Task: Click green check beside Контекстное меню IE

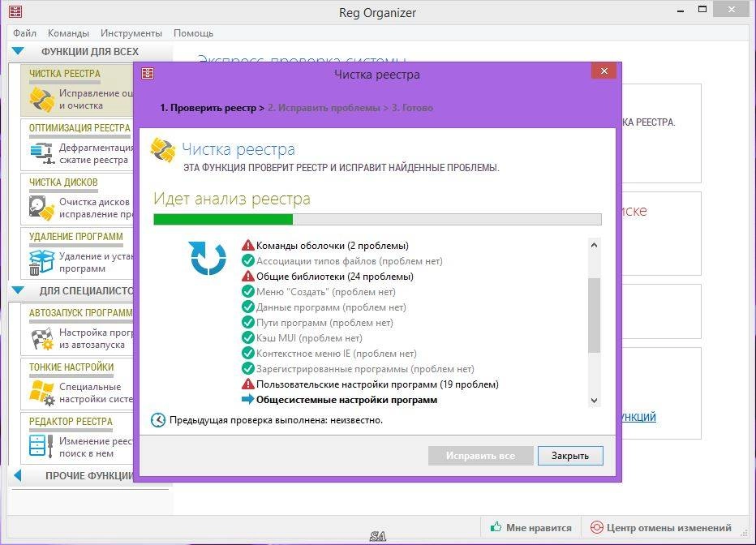Action: (248, 354)
